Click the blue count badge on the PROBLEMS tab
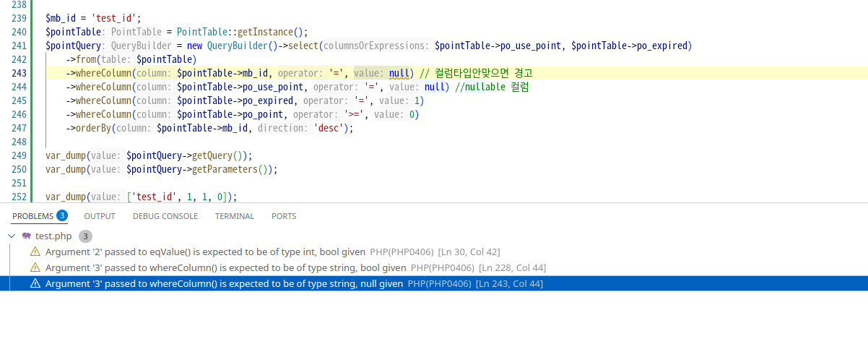This screenshot has height=352, width=868. pos(62,215)
